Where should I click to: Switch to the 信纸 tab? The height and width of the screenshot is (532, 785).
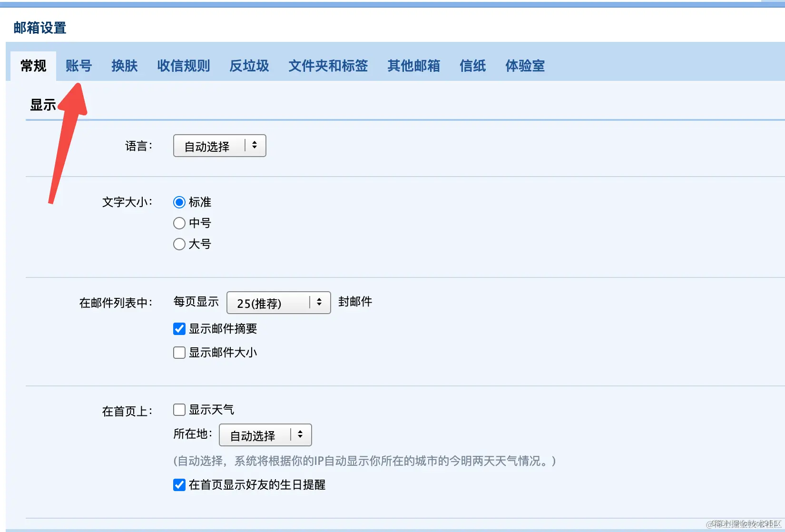(x=472, y=66)
